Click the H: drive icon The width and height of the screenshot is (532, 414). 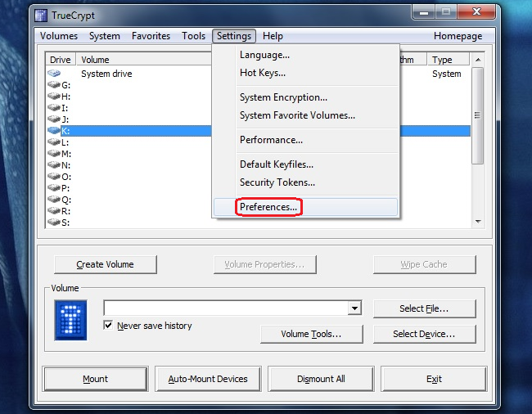54,96
